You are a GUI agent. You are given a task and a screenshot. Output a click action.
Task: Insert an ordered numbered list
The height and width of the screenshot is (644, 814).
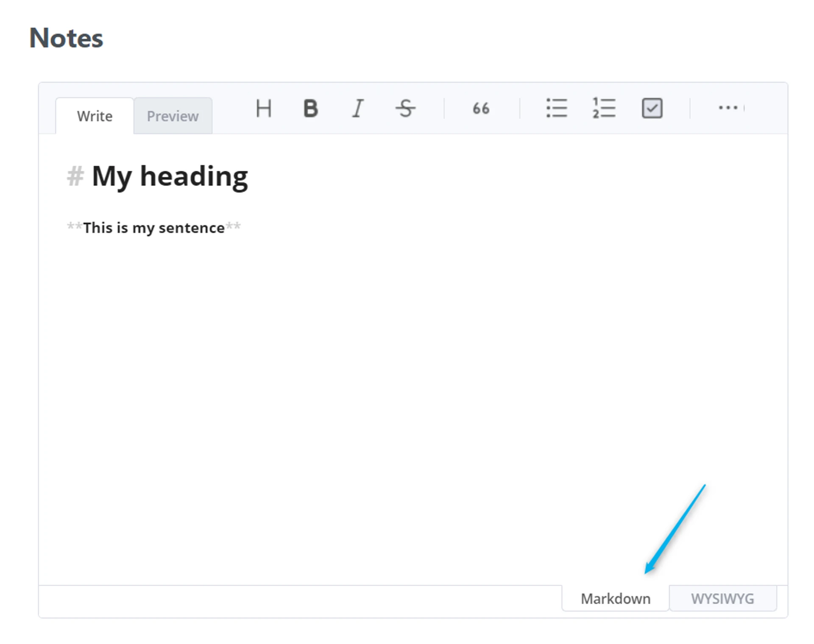coord(604,108)
